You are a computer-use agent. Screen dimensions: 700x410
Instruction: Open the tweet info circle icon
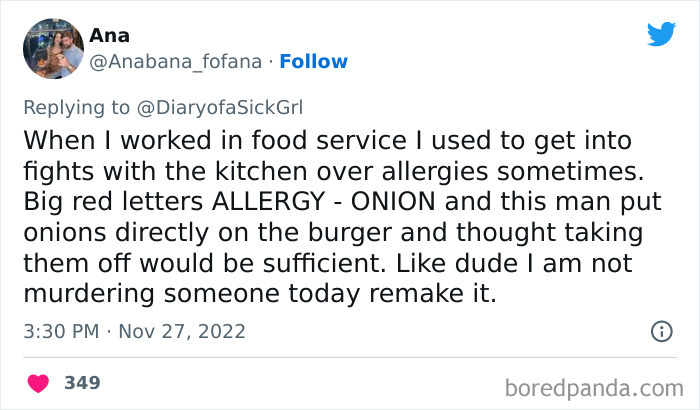tap(661, 330)
